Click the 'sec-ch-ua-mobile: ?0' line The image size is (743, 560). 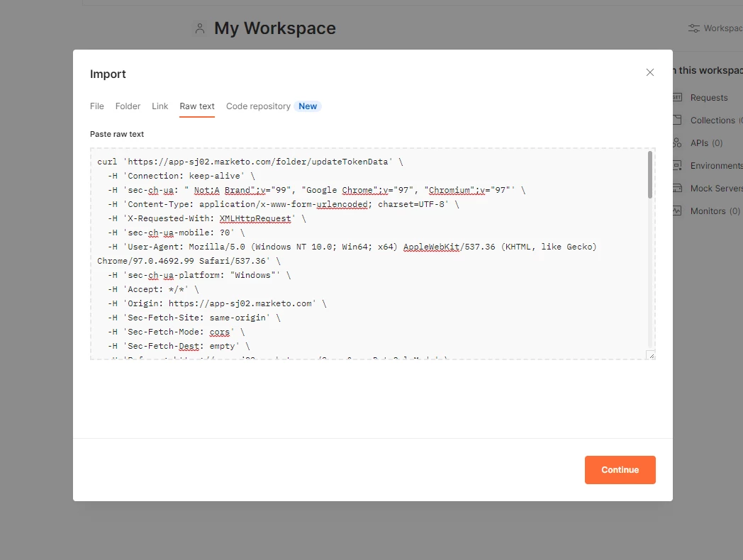click(x=177, y=233)
